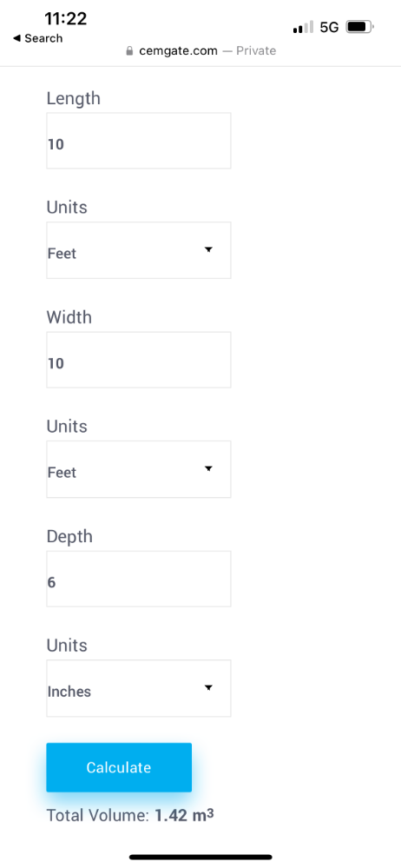Click the blue Calculate button
Image resolution: width=401 pixels, height=868 pixels.
(119, 767)
